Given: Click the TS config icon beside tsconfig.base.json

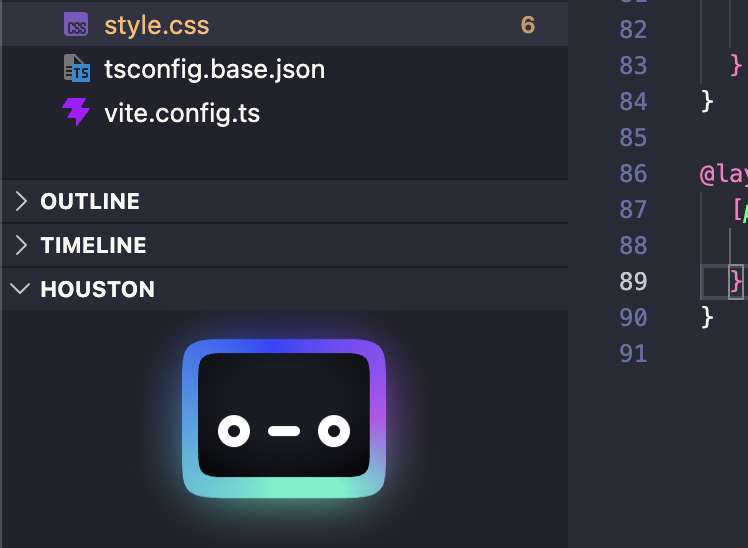Looking at the screenshot, I should [77, 68].
